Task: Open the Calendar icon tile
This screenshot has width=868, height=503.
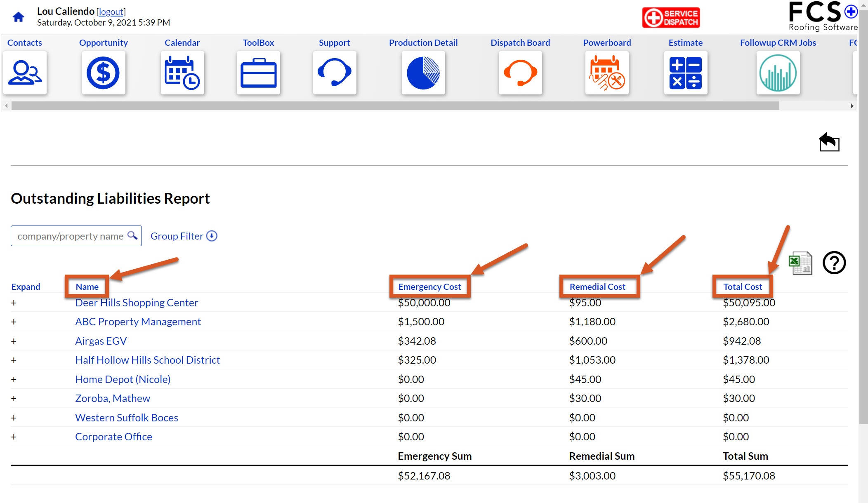Action: 182,73
